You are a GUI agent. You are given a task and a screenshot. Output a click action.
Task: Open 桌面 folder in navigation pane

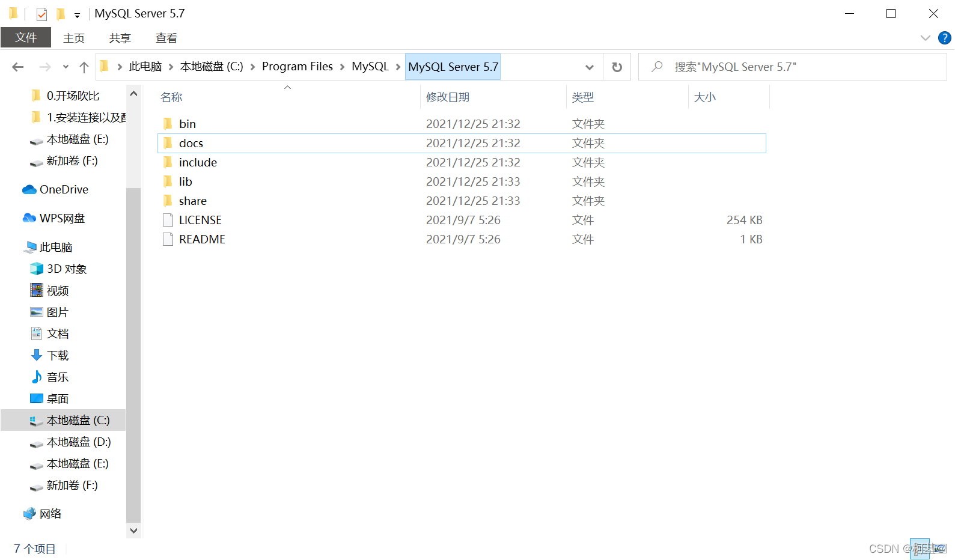point(58,398)
